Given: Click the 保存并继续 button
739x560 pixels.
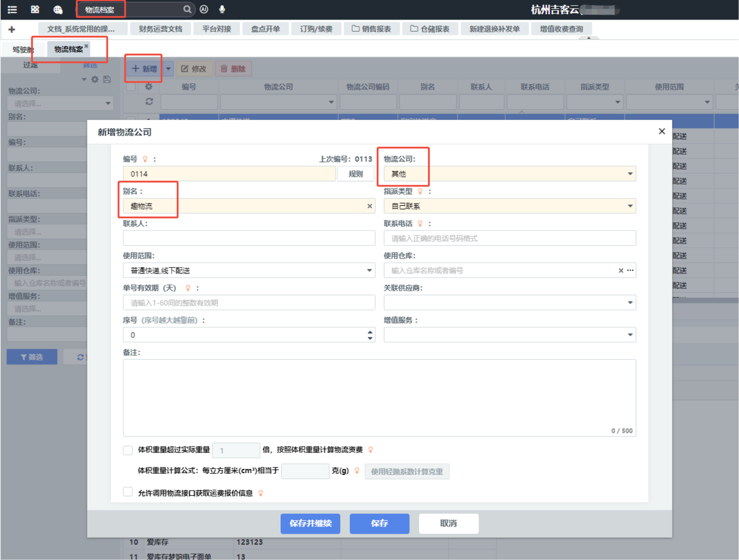Looking at the screenshot, I should click(310, 523).
